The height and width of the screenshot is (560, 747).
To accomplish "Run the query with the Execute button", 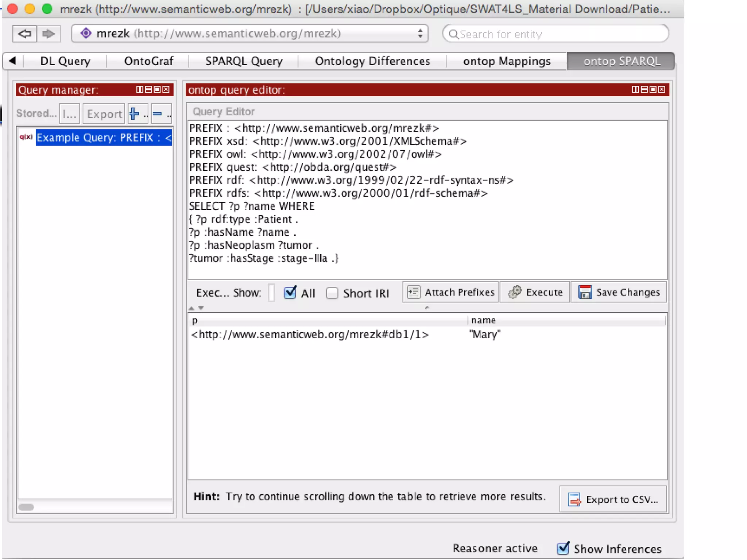I will click(535, 292).
